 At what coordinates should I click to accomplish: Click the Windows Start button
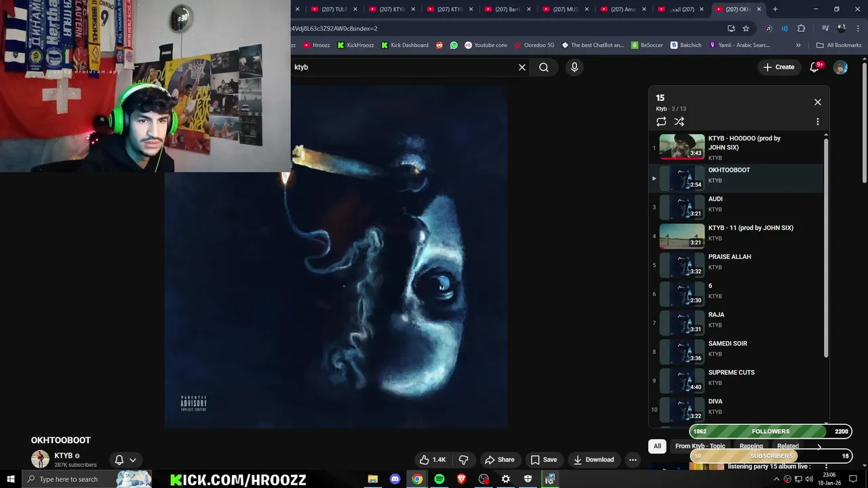click(x=11, y=479)
